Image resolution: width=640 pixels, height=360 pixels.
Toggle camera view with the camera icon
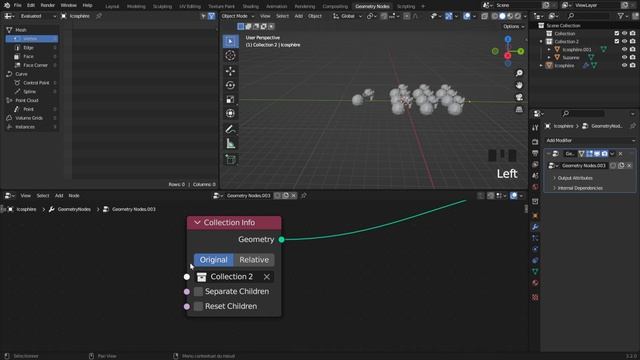pos(519,98)
